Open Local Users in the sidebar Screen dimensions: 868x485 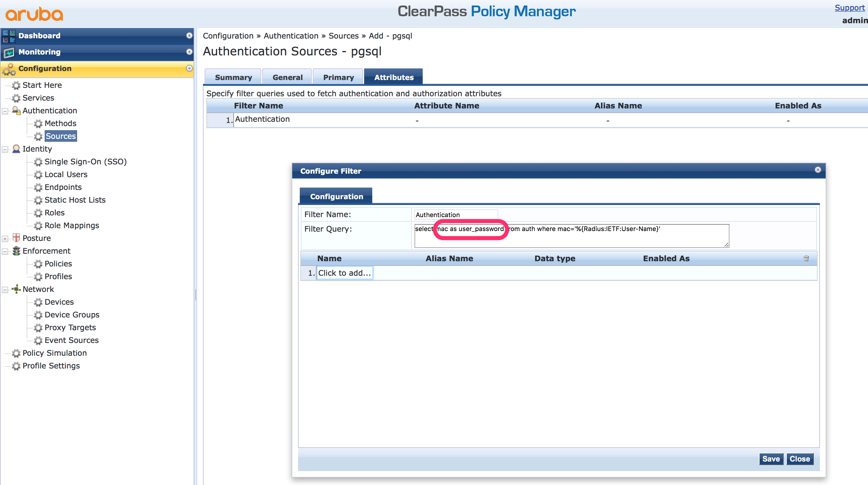pyautogui.click(x=66, y=175)
